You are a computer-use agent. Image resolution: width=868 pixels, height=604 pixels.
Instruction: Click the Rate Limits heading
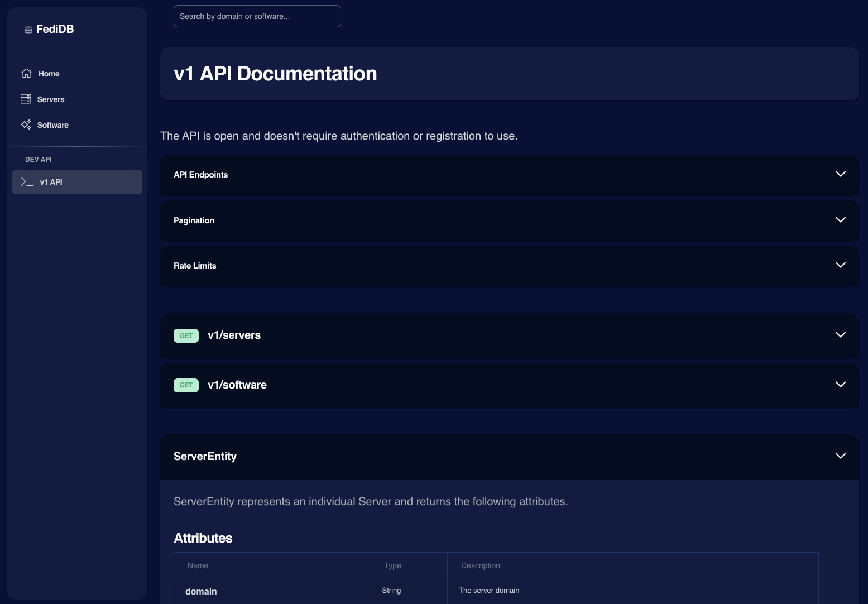click(195, 266)
